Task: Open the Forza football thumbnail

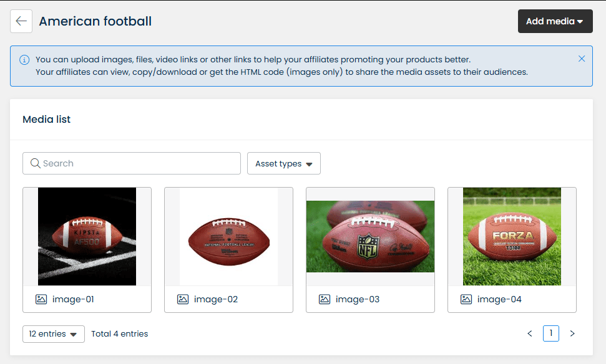Action: (512, 236)
